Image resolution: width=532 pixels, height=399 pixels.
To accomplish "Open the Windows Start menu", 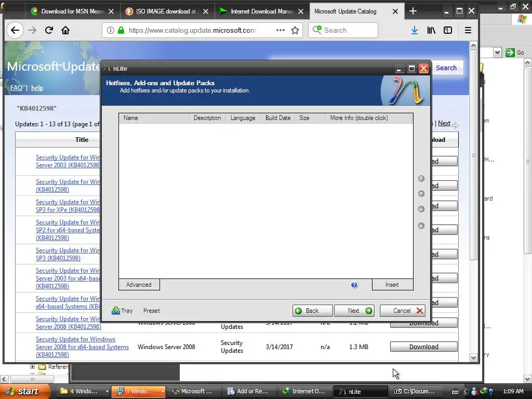I will click(x=24, y=391).
